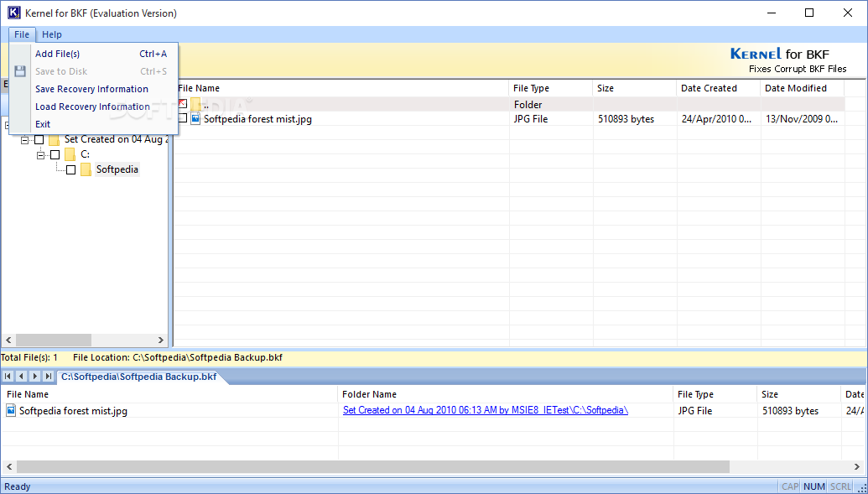Click the bottom pane's left scroll arrow

[8, 467]
